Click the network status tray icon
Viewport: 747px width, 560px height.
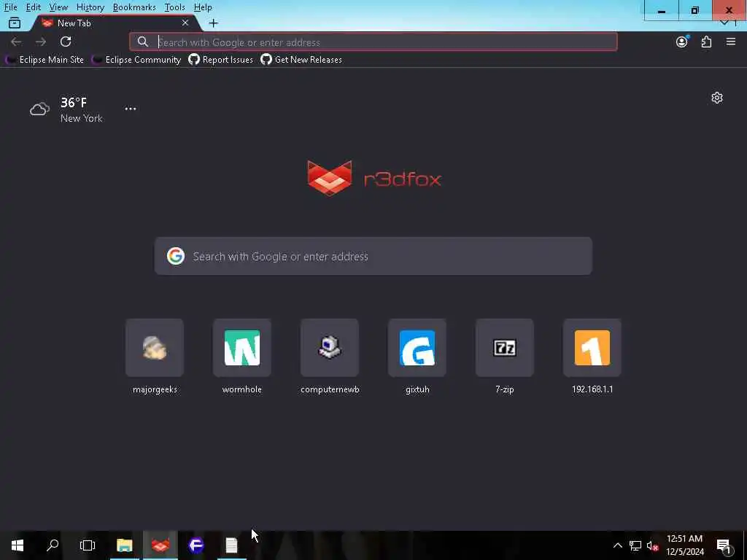[x=635, y=545]
